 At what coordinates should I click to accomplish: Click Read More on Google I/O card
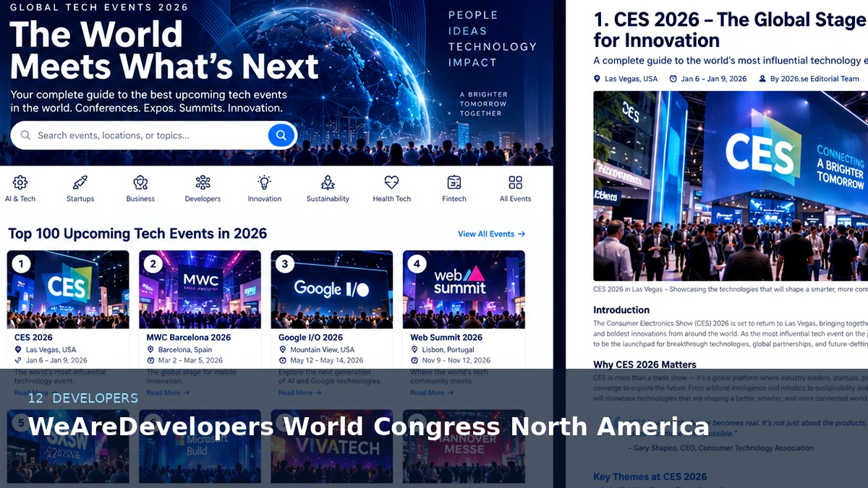pos(299,393)
